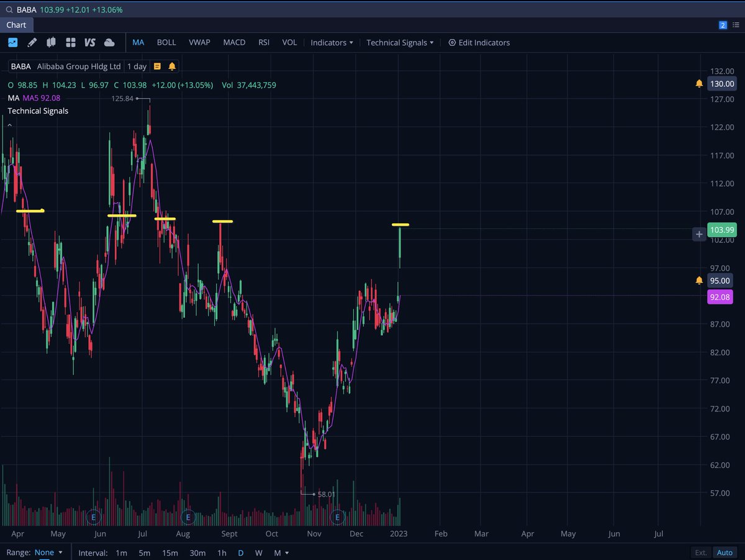
Task: Click the bell alert icon in symbol header
Action: (172, 66)
